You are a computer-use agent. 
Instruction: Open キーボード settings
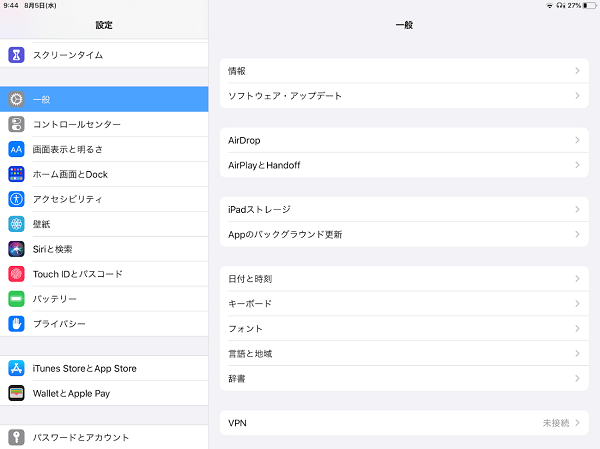coord(404,304)
